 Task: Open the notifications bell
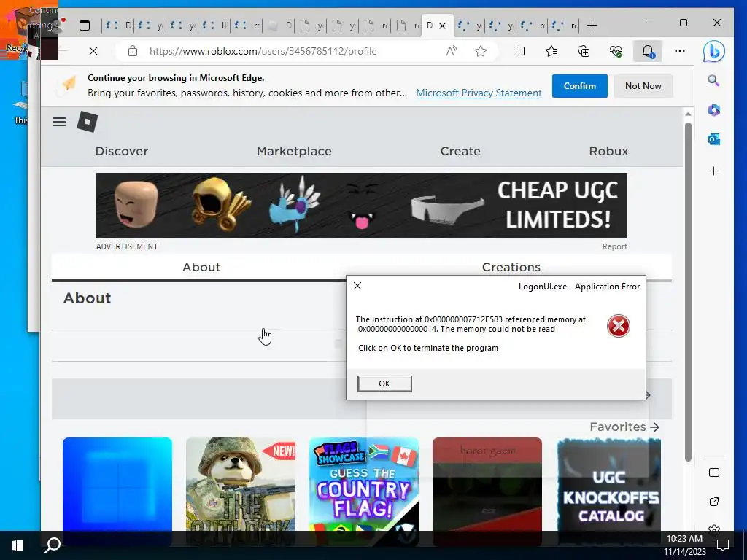pyautogui.click(x=648, y=51)
